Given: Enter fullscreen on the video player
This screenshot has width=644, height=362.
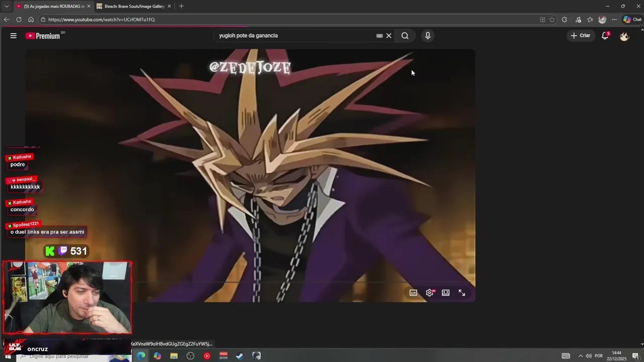Looking at the screenshot, I should [462, 293].
